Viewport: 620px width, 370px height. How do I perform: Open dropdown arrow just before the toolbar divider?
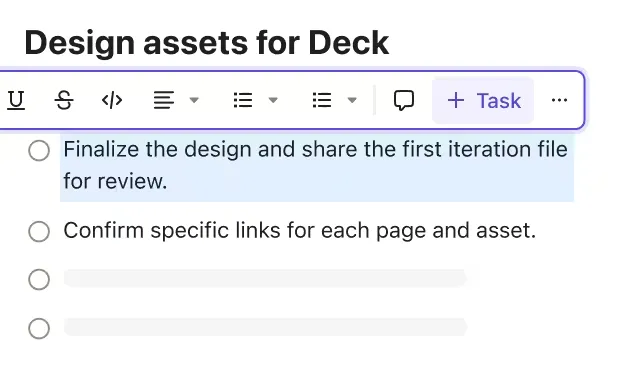(352, 100)
